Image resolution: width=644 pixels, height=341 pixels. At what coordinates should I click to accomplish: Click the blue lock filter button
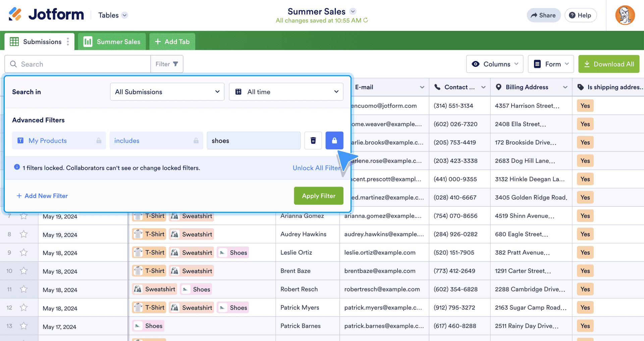[334, 140]
